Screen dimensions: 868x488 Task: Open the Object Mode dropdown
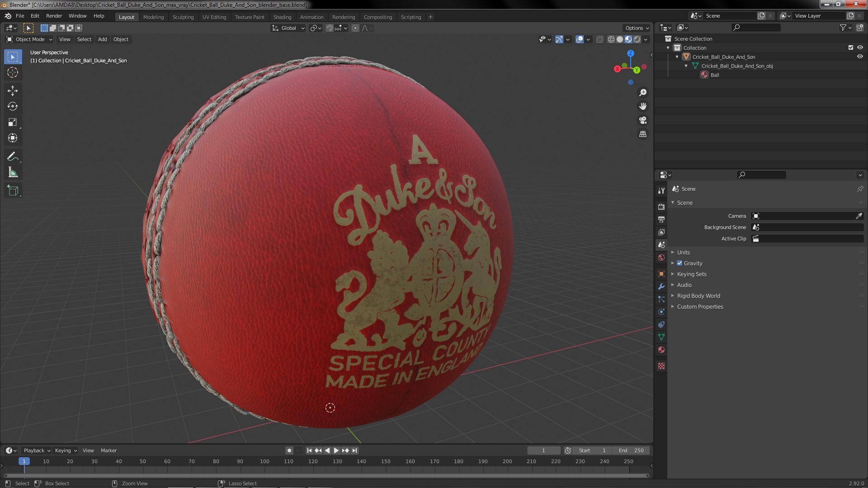click(x=29, y=39)
